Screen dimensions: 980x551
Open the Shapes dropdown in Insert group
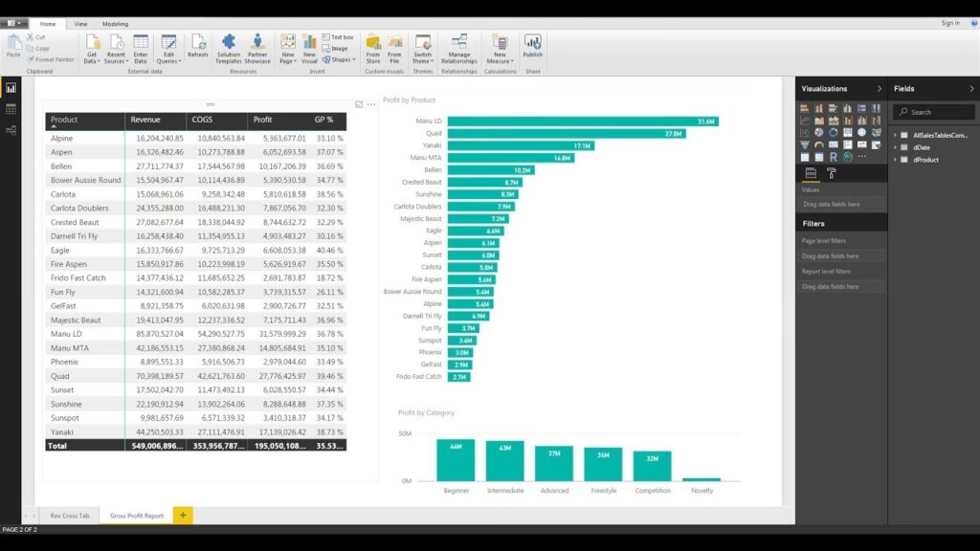pyautogui.click(x=342, y=59)
